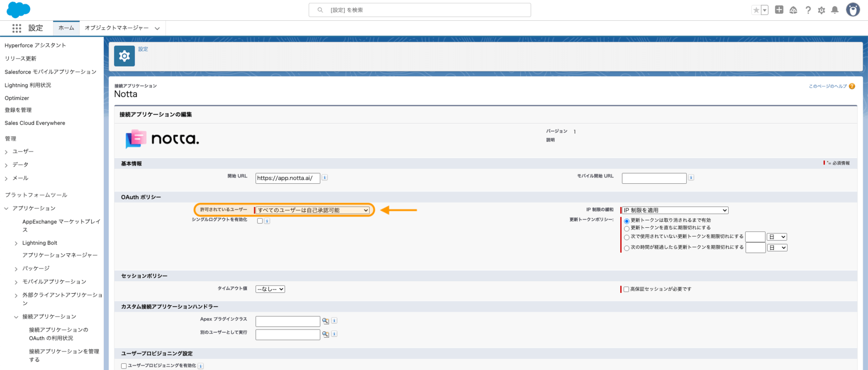Viewport: 868px width, 370px height.
Task: Select 次の時間が経過したら更新トークン radio button
Action: [626, 248]
